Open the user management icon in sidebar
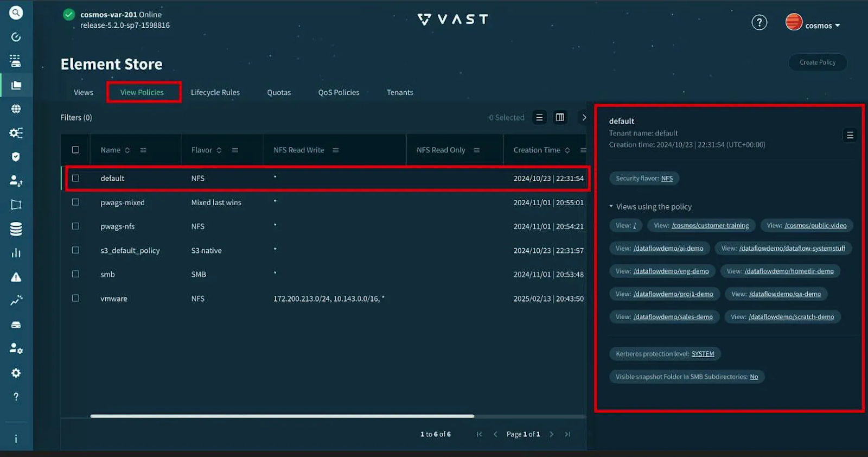Image resolution: width=868 pixels, height=457 pixels. point(16,181)
